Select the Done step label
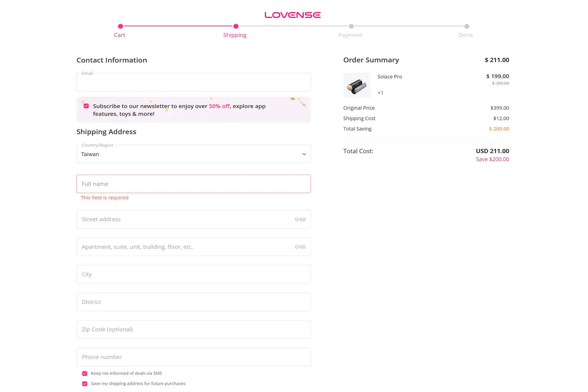The height and width of the screenshot is (392, 588). [465, 35]
